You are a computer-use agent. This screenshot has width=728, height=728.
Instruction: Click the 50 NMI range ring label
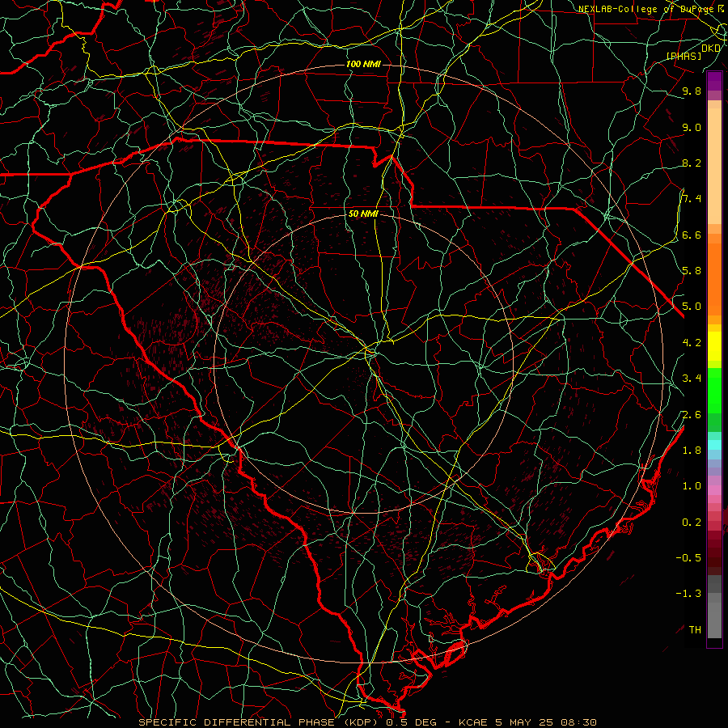[x=363, y=214]
